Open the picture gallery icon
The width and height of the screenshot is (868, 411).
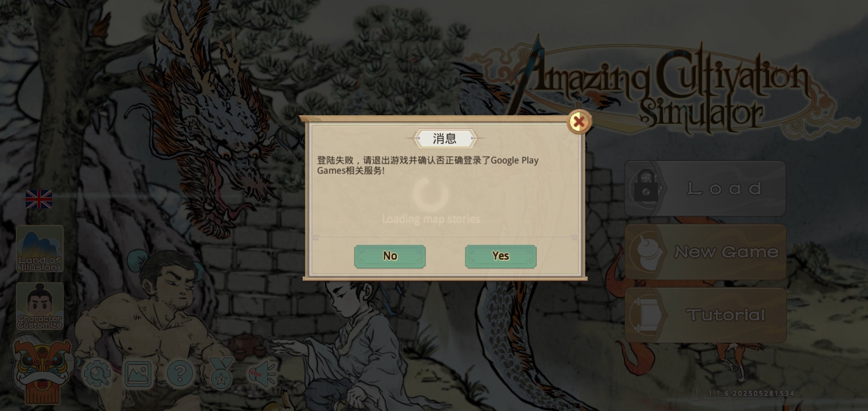(x=138, y=374)
